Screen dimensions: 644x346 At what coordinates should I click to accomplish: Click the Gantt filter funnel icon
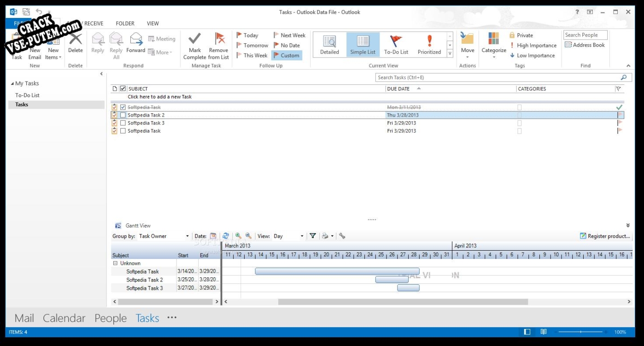point(313,236)
